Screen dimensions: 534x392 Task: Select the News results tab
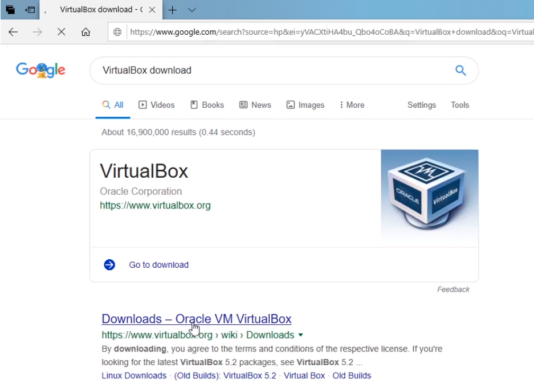click(255, 105)
